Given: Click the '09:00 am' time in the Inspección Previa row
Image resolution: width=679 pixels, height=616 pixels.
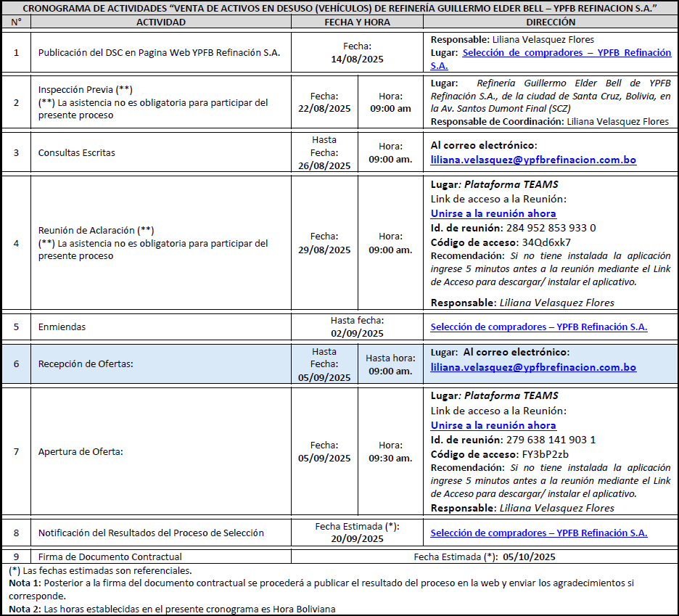Looking at the screenshot, I should coord(390,109).
